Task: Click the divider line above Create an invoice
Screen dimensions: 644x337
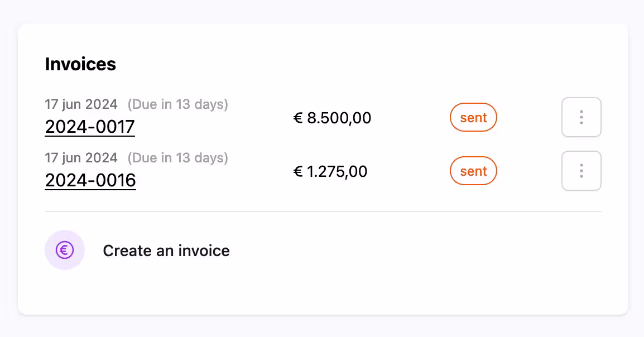Action: point(323,211)
